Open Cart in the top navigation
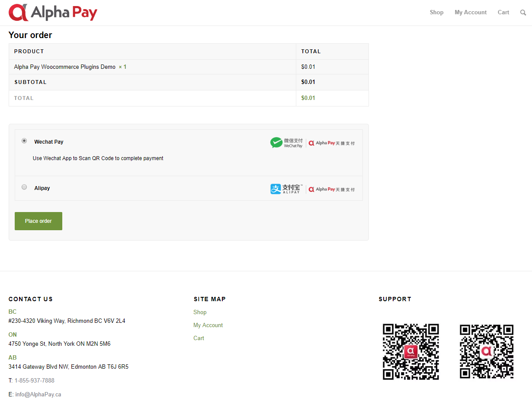 tap(503, 13)
